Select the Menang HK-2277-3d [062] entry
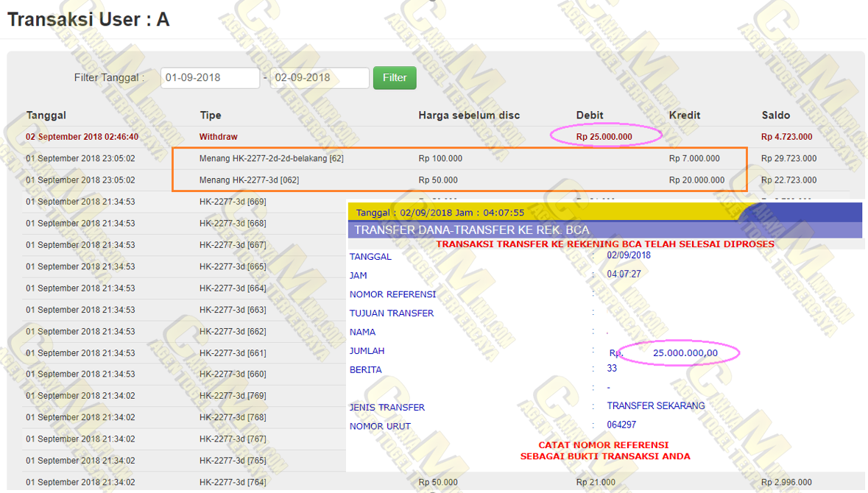The width and height of the screenshot is (868, 493). click(249, 180)
